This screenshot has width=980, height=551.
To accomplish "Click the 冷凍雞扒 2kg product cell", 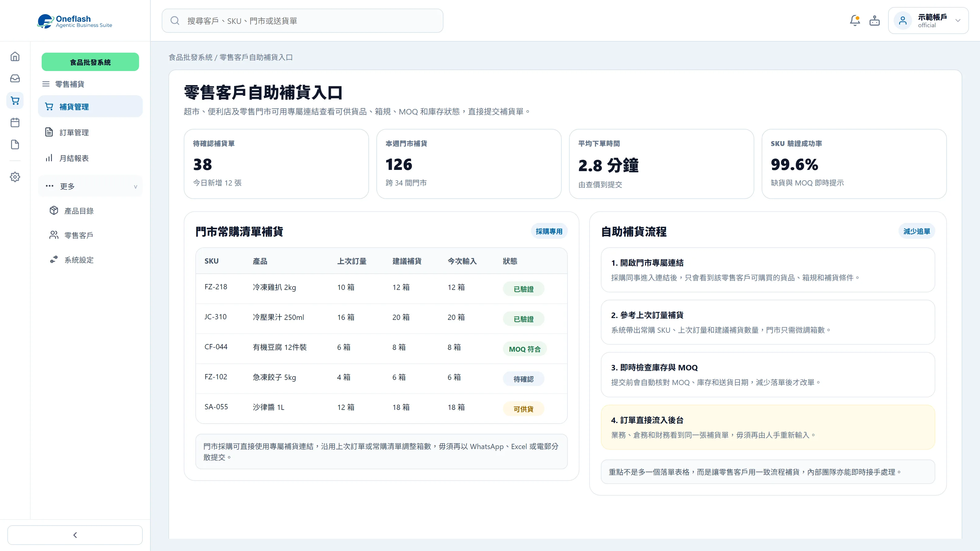I will click(x=274, y=287).
